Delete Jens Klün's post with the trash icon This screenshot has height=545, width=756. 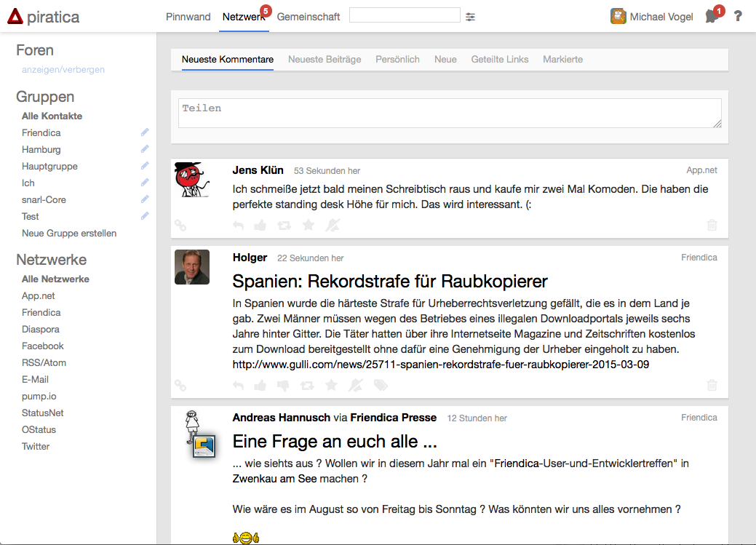[712, 226]
